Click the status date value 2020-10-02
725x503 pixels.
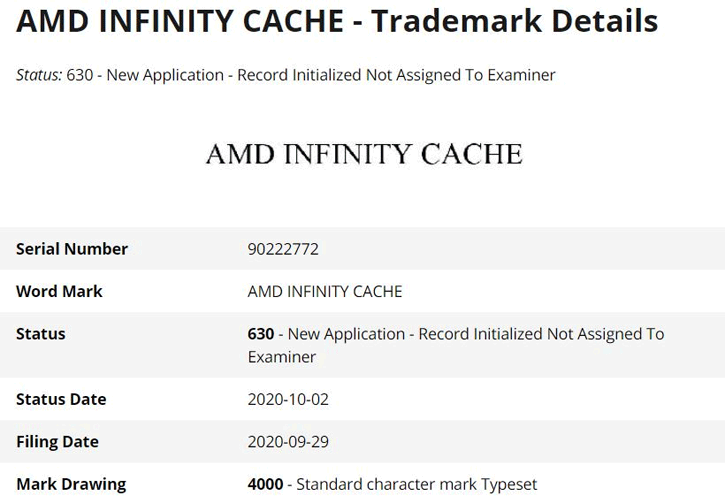pyautogui.click(x=288, y=399)
